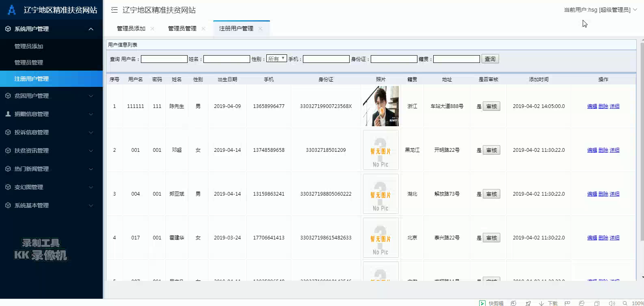Viewport: 644px width, 306px height.
Task: Click 审核 button for 邓超
Action: coord(491,150)
